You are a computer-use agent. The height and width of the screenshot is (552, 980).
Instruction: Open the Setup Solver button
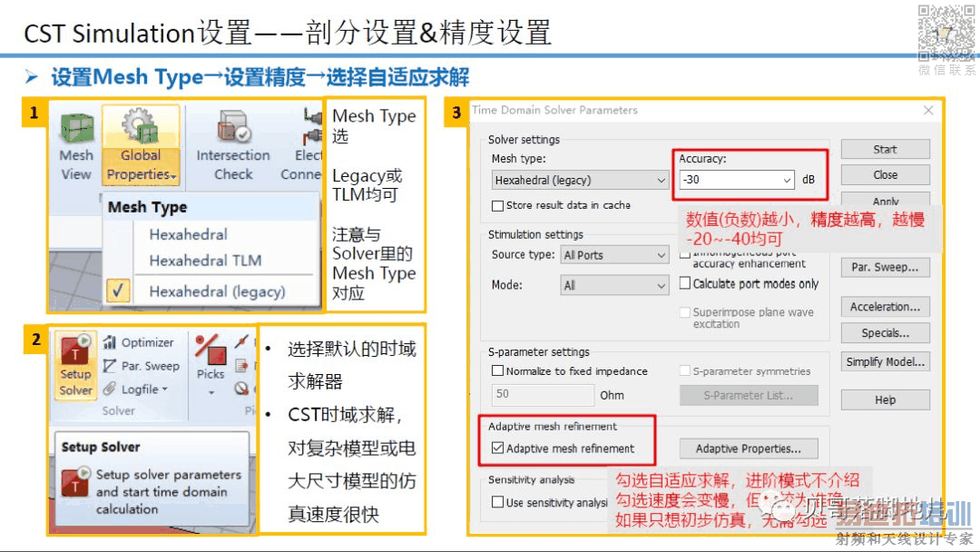[75, 366]
